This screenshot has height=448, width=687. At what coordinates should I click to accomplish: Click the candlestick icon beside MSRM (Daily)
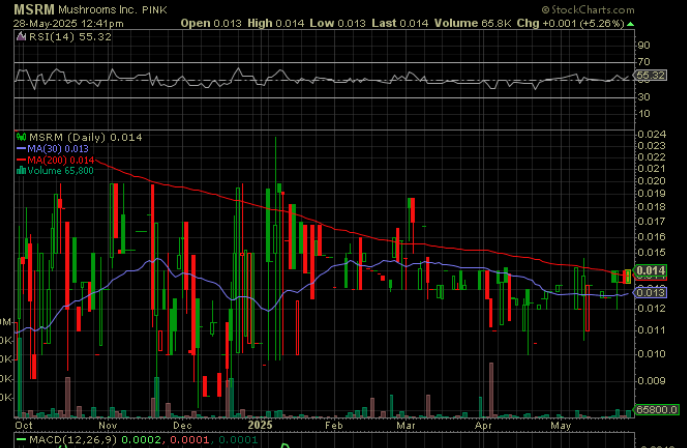[x=21, y=137]
